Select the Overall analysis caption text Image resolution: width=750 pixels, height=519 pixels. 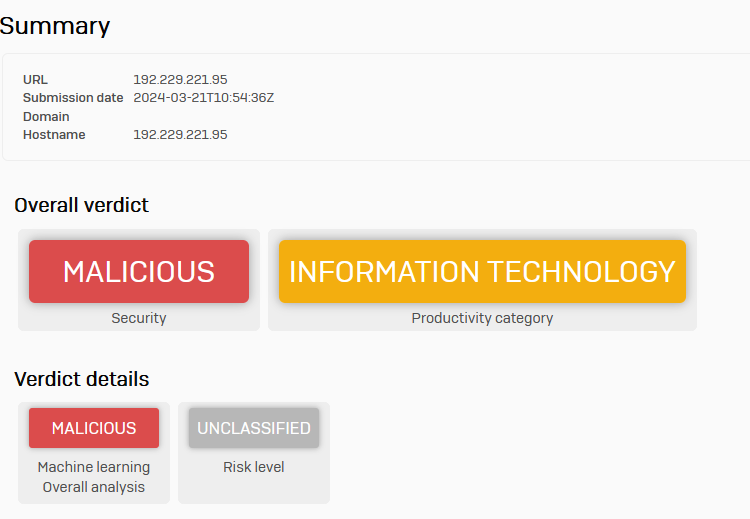(x=94, y=487)
